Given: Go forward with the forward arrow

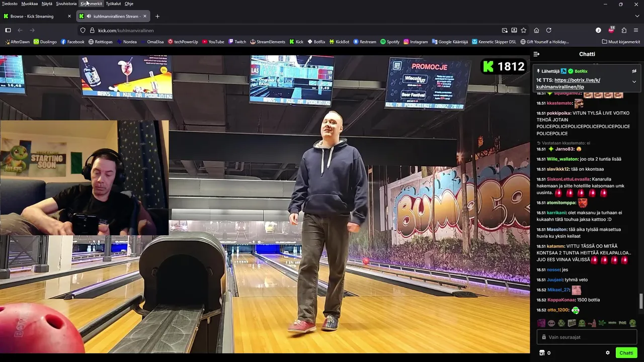Looking at the screenshot, I should (32, 30).
